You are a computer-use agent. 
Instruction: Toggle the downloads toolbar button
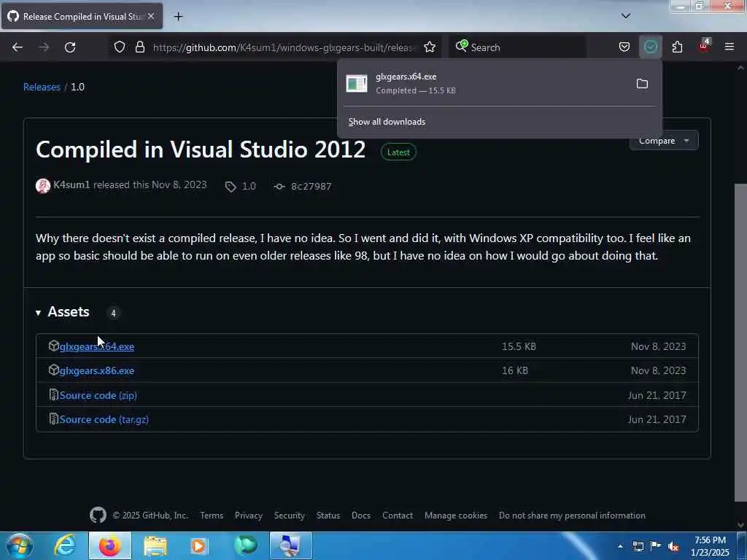point(650,47)
